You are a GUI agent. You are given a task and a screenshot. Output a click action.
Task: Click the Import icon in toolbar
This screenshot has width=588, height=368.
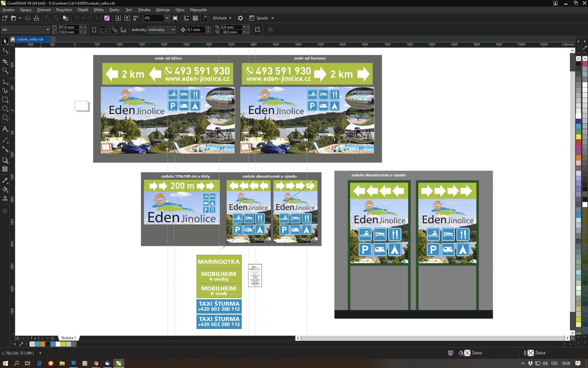point(118,18)
